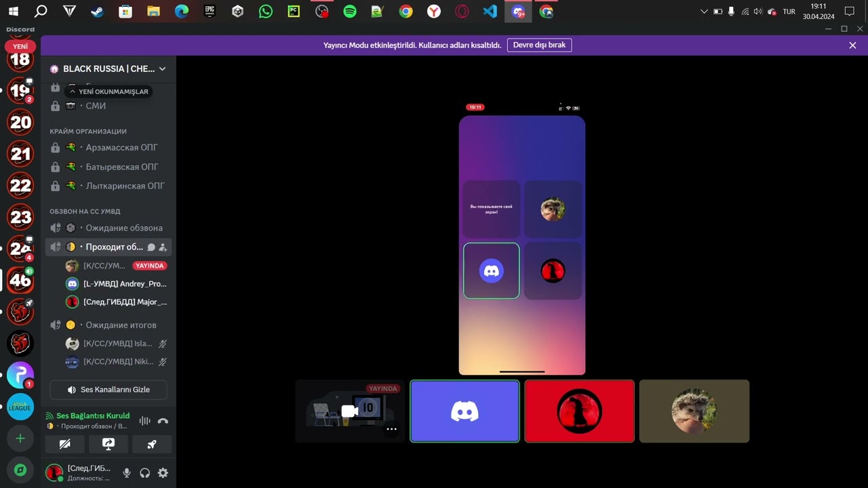Join the Ожидание итогов voice channel

pyautogui.click(x=108, y=325)
